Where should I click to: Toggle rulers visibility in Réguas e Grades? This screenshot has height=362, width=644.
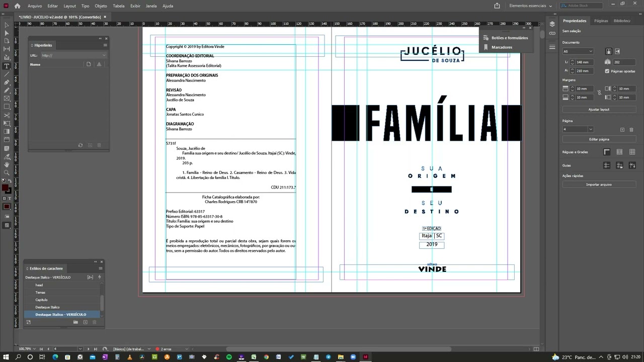click(x=607, y=152)
